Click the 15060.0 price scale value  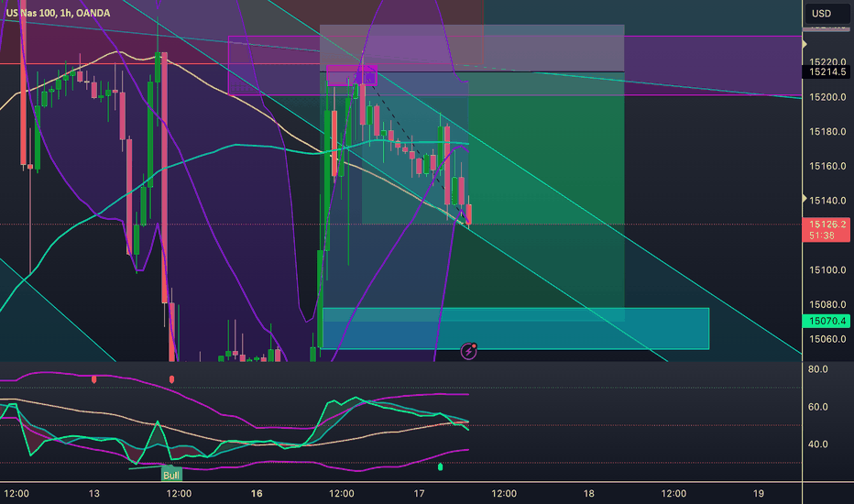(827, 339)
